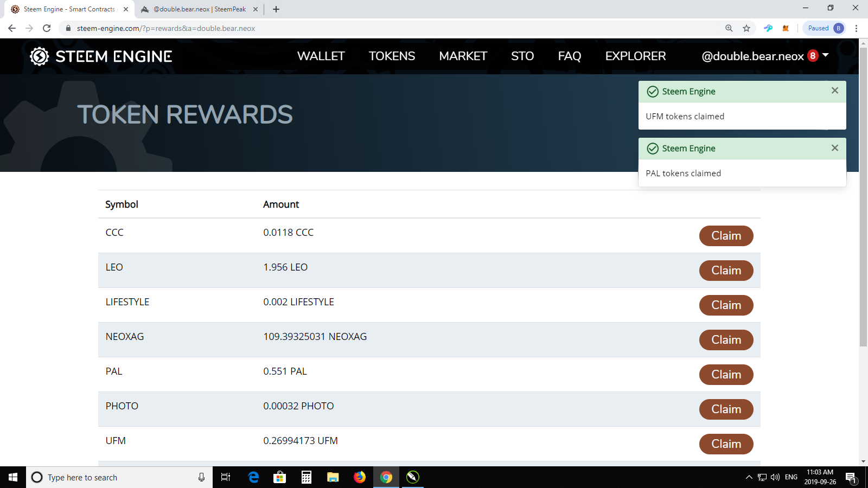Click the browser address bar URL
868x488 pixels.
click(x=165, y=28)
